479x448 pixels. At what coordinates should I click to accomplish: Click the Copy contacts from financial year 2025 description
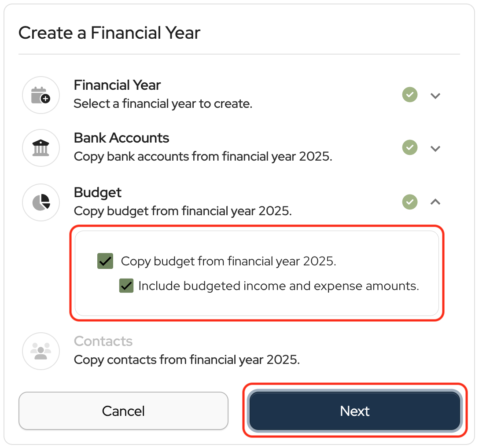pos(187,360)
